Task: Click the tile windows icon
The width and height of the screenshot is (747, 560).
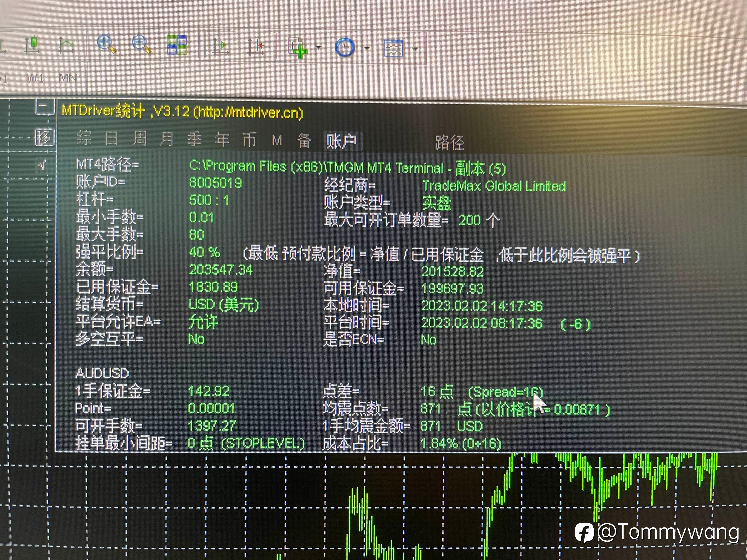Action: pyautogui.click(x=177, y=45)
